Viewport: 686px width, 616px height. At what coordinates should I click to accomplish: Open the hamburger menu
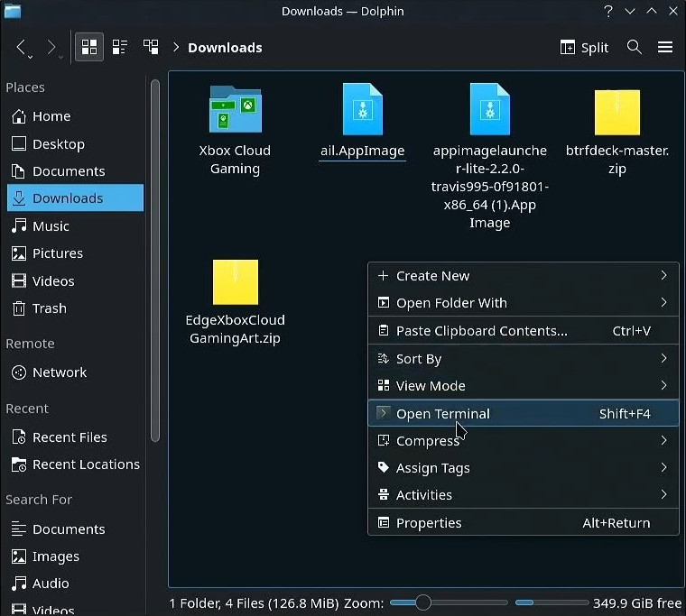(x=665, y=47)
